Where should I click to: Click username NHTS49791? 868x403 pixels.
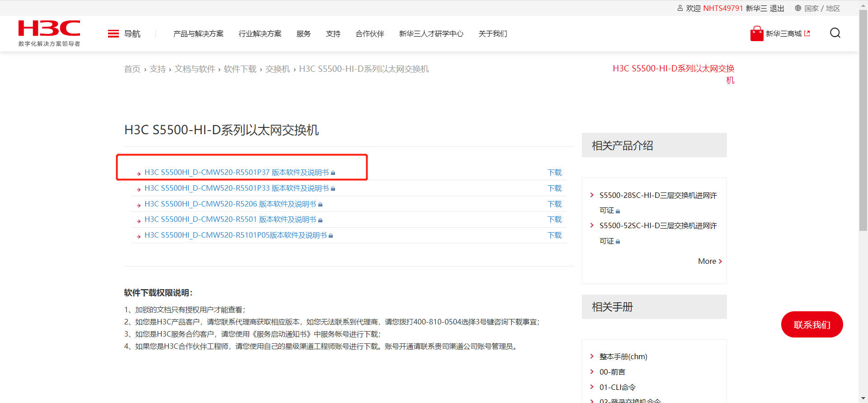tap(723, 8)
